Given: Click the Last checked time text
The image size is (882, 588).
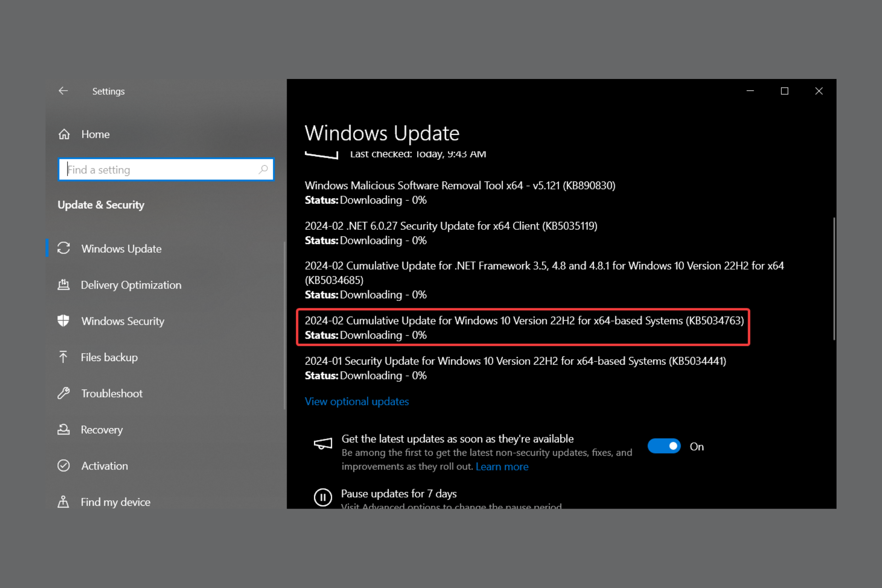Looking at the screenshot, I should pos(418,154).
